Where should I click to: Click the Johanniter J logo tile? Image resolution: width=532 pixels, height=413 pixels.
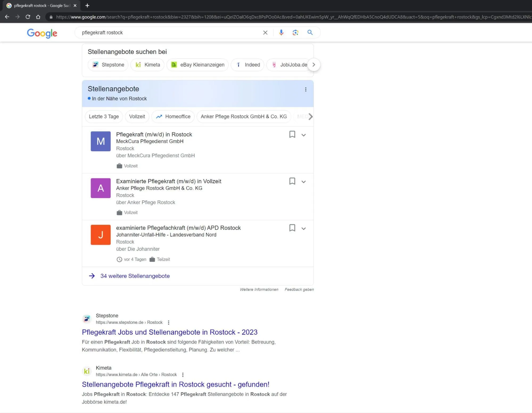pos(101,235)
